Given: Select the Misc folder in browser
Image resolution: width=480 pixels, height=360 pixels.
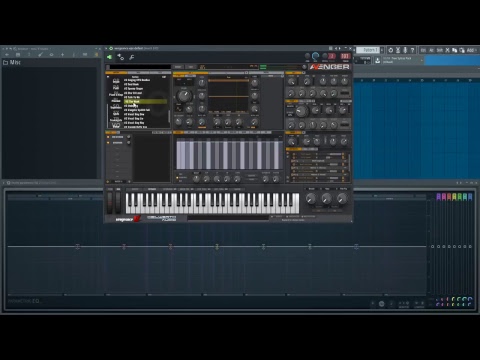Looking at the screenshot, I should pyautogui.click(x=12, y=62).
